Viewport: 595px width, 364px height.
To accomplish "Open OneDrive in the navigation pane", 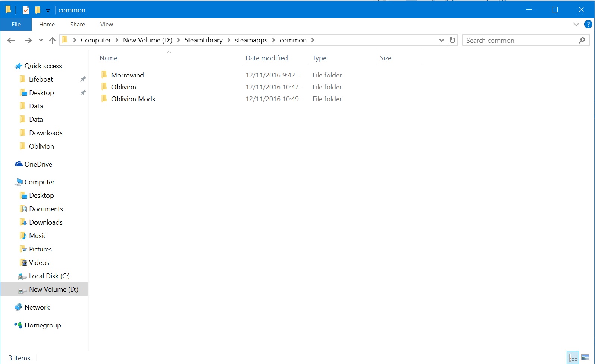I will pos(38,164).
